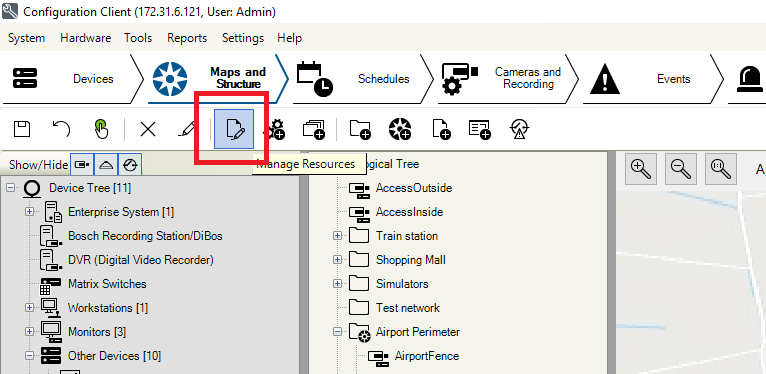Image resolution: width=766 pixels, height=374 pixels.
Task: Click the add map compass icon
Action: click(400, 129)
